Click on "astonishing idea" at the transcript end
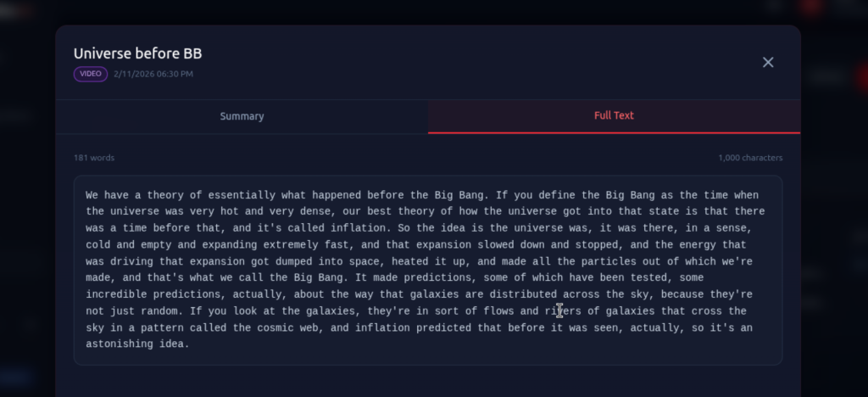The width and height of the screenshot is (868, 397). (137, 344)
